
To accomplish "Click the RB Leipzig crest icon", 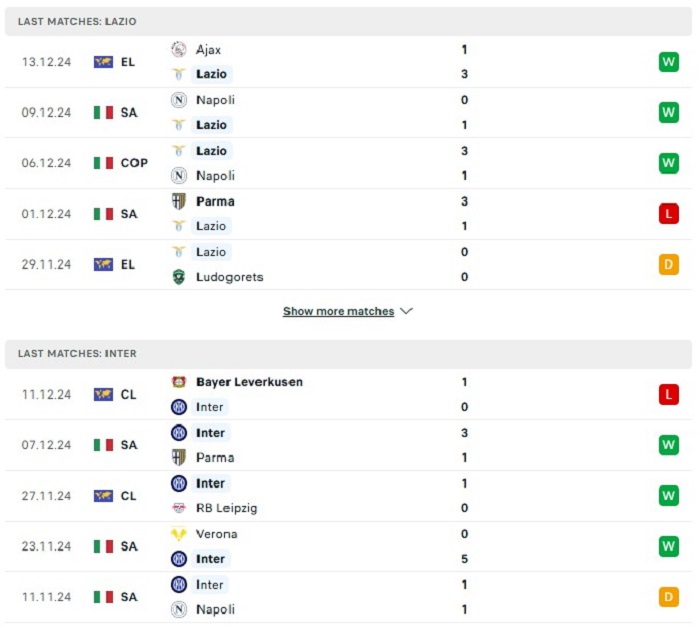I will coord(179,508).
